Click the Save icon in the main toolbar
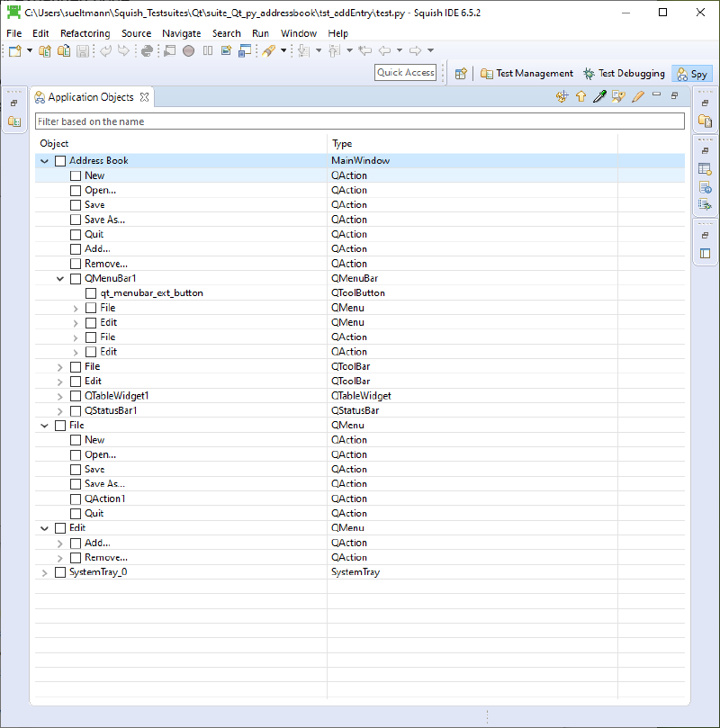This screenshot has width=720, height=728. pos(83,51)
